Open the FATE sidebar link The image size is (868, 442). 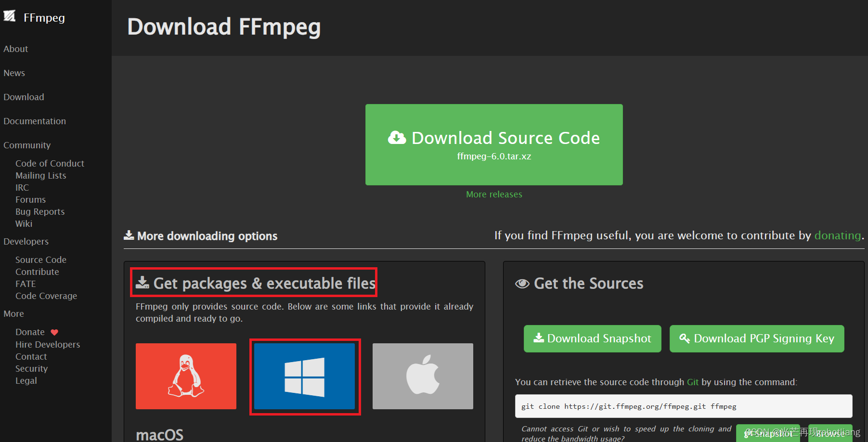click(26, 284)
